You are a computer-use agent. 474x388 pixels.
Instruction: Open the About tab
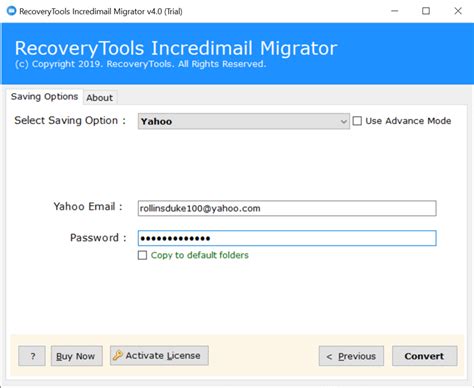coord(100,98)
